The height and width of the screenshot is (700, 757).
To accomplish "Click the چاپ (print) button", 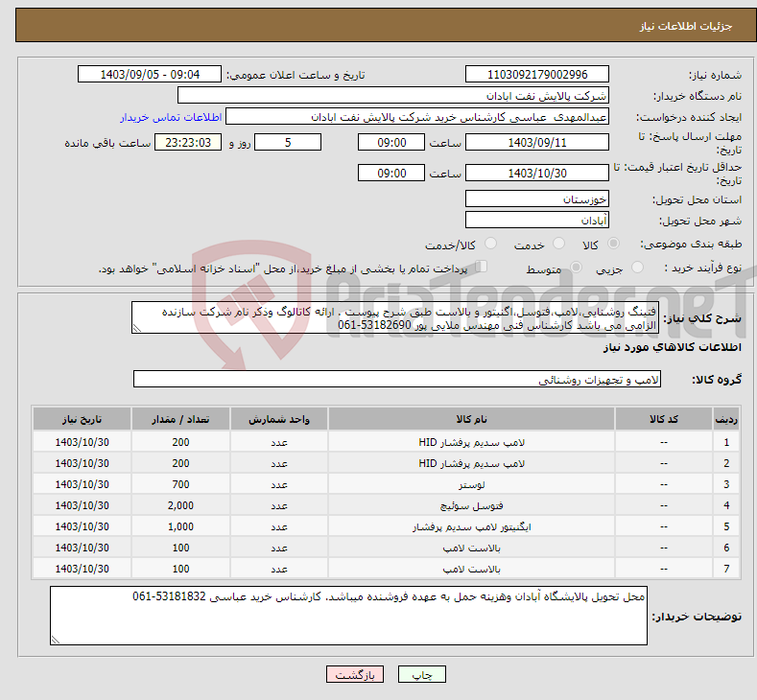I will coord(421,674).
